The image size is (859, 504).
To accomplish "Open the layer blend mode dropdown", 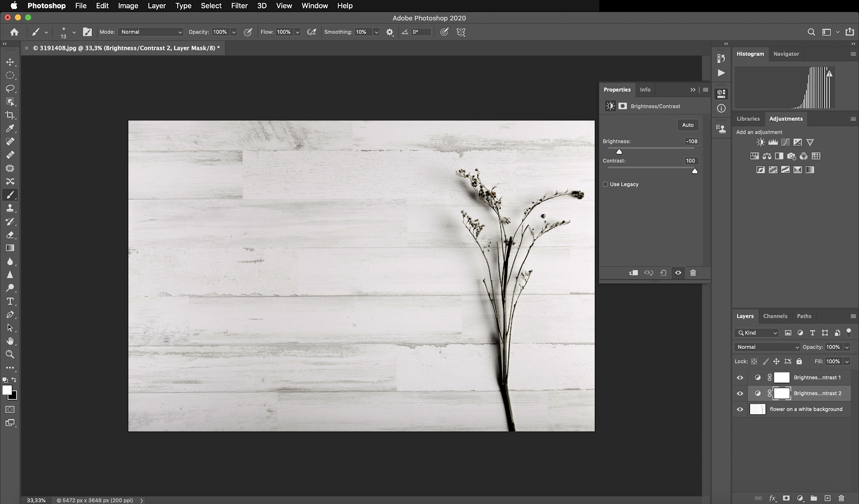I will (767, 347).
